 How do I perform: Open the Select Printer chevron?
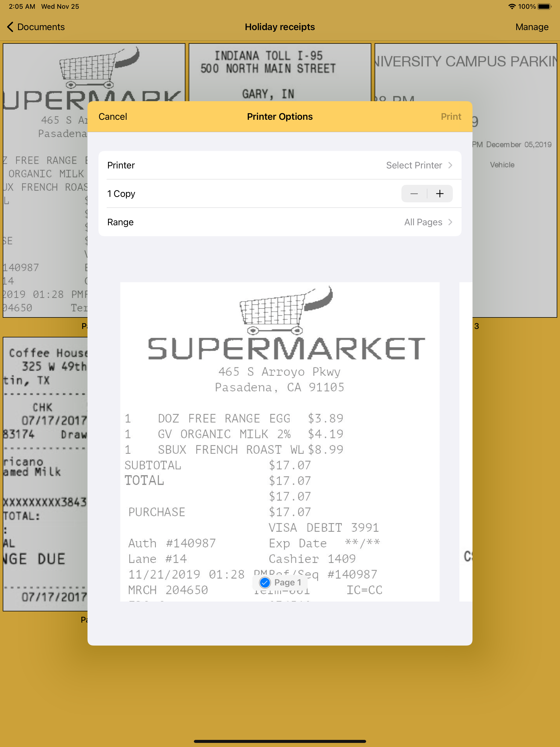click(x=450, y=165)
